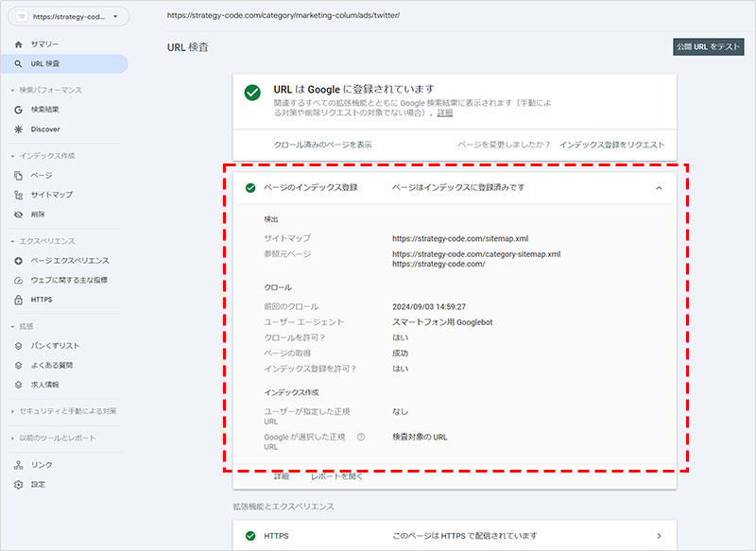Click the サマリー home icon
The width and height of the screenshot is (756, 551).
tap(19, 44)
